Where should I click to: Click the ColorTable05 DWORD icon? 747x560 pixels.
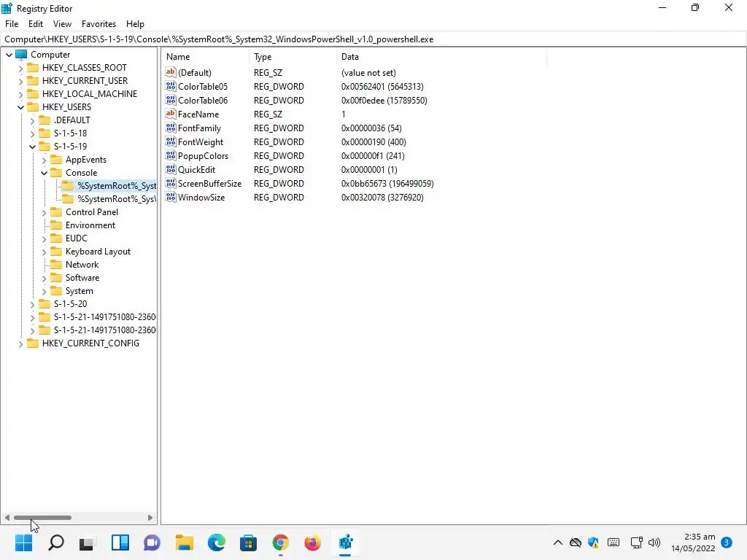click(171, 86)
